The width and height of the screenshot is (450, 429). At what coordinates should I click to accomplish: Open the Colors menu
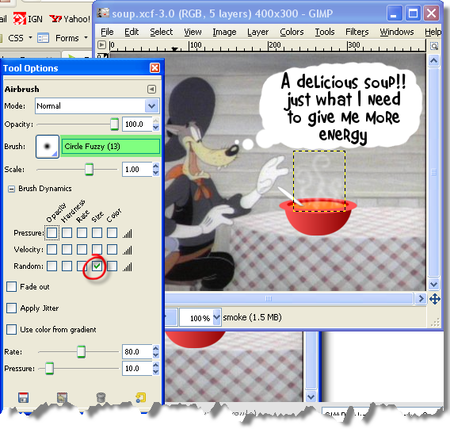coord(292,32)
